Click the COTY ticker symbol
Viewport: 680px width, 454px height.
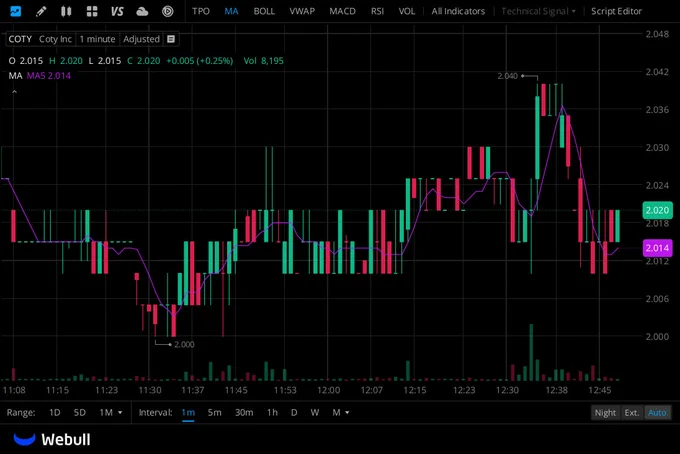20,39
